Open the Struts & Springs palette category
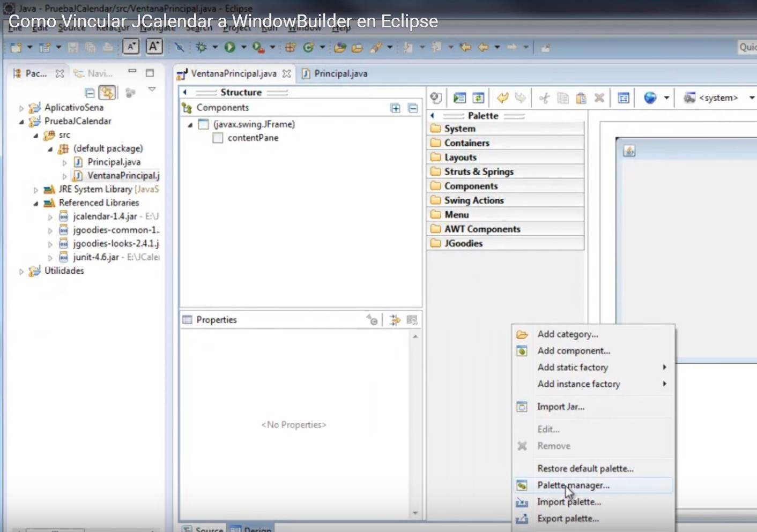Image resolution: width=757 pixels, height=532 pixels. pyautogui.click(x=506, y=171)
